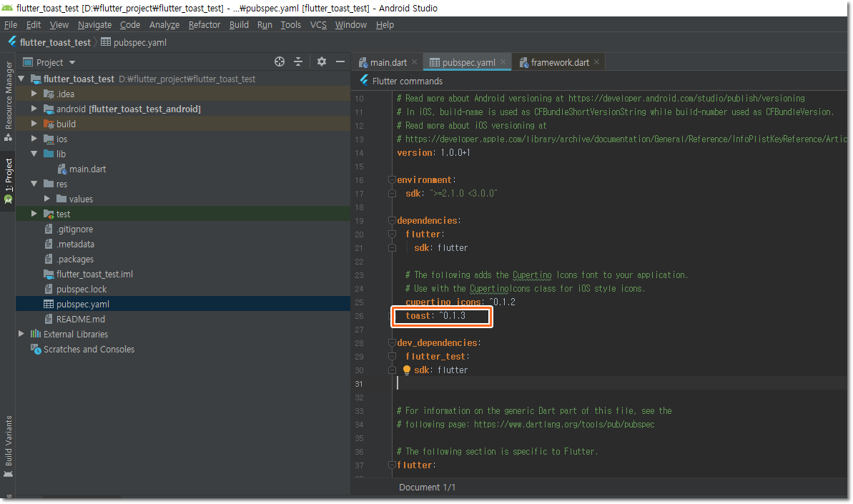Open the Refactor menu
The width and height of the screenshot is (853, 504).
click(204, 24)
